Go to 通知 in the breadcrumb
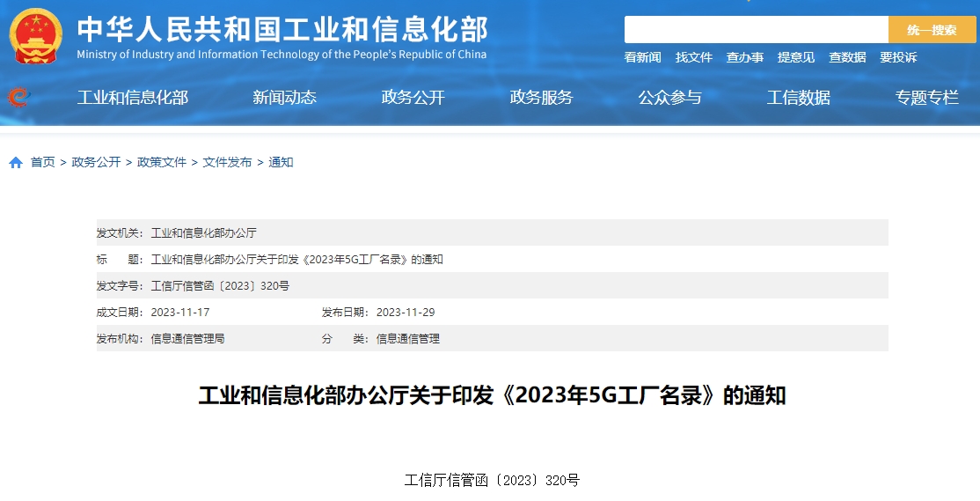The height and width of the screenshot is (501, 980). pyautogui.click(x=281, y=162)
